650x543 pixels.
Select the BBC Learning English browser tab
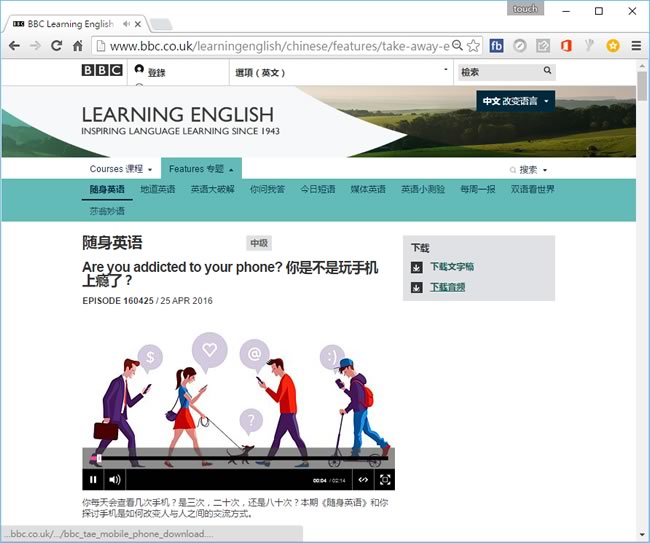pos(70,24)
